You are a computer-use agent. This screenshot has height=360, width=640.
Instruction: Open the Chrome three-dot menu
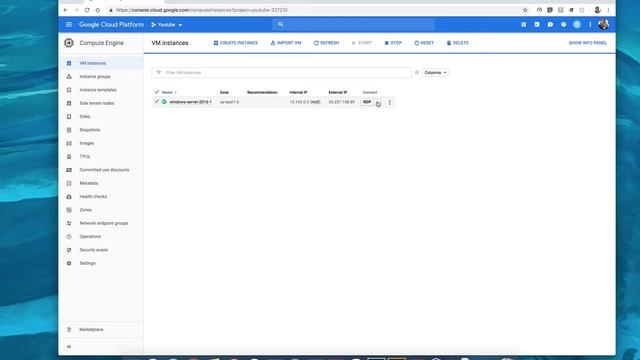coord(608,10)
